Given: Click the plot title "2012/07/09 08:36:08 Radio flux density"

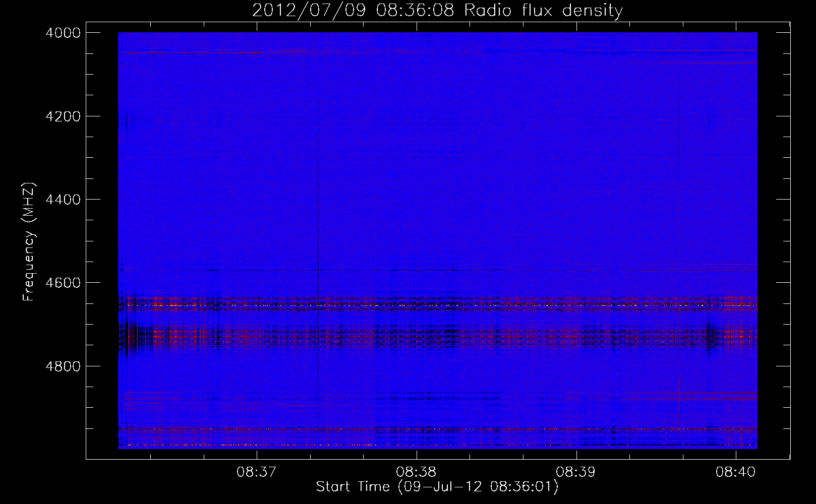Looking at the screenshot, I should (437, 11).
